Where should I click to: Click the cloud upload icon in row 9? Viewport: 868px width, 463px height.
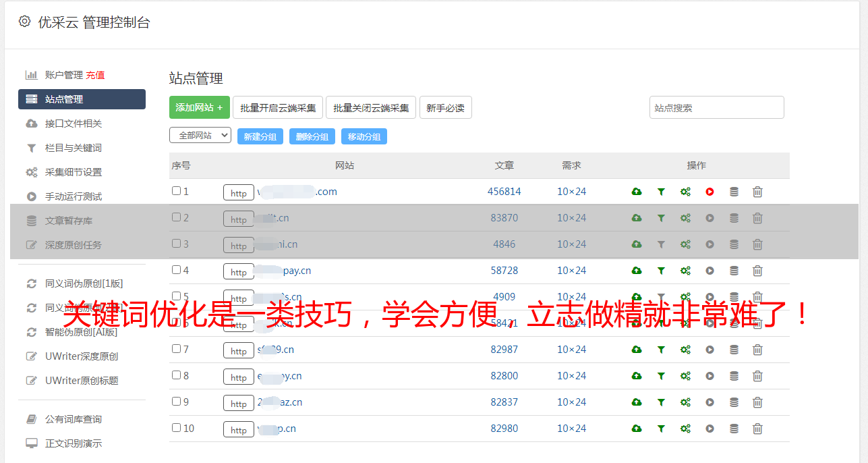click(637, 402)
